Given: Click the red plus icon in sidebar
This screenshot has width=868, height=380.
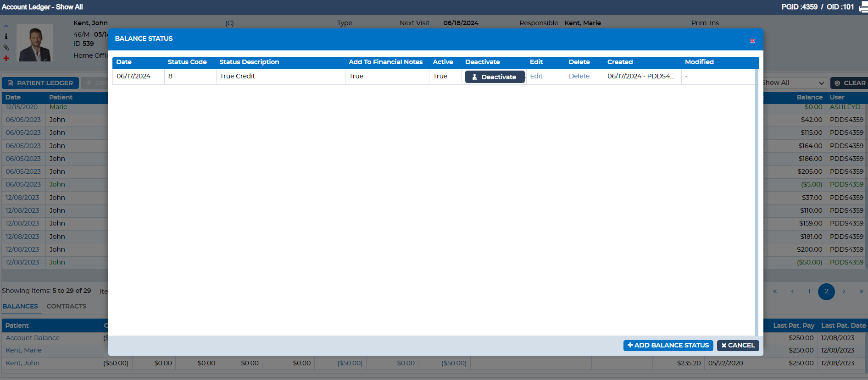Looking at the screenshot, I should tap(6, 58).
